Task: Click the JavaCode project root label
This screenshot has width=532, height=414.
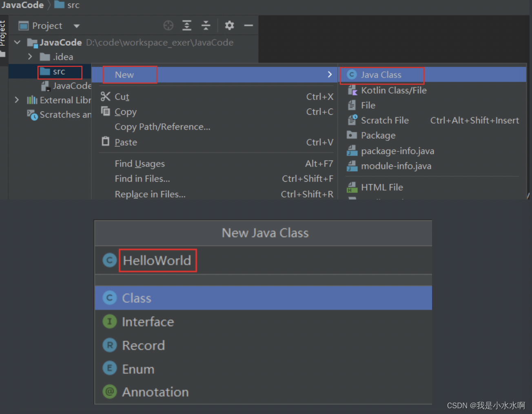Action: (x=61, y=42)
